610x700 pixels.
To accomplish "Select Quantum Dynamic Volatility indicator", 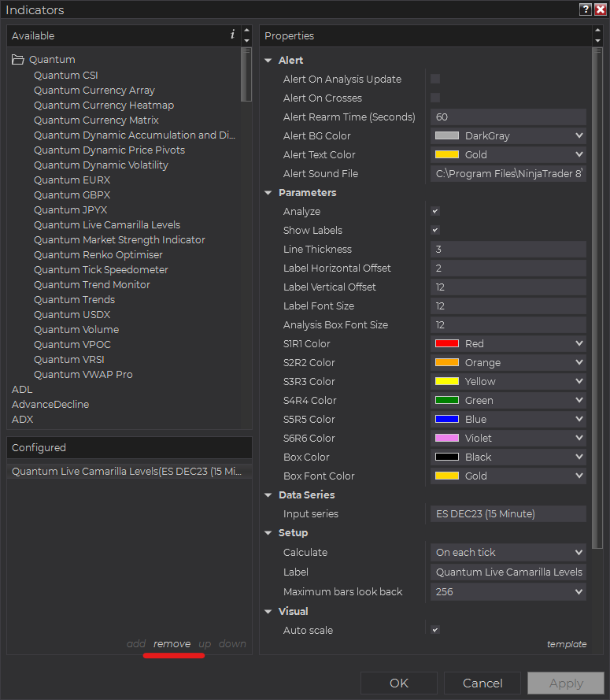I will click(x=101, y=165).
